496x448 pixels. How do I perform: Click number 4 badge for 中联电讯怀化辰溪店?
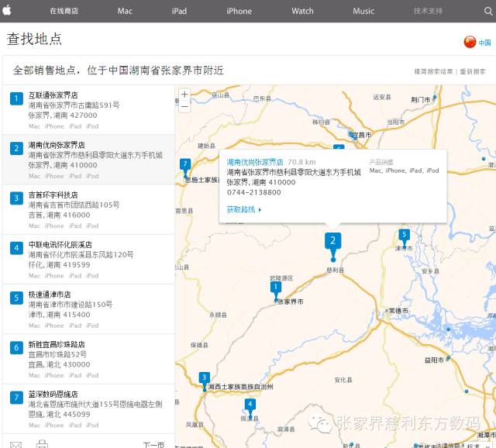click(x=16, y=248)
